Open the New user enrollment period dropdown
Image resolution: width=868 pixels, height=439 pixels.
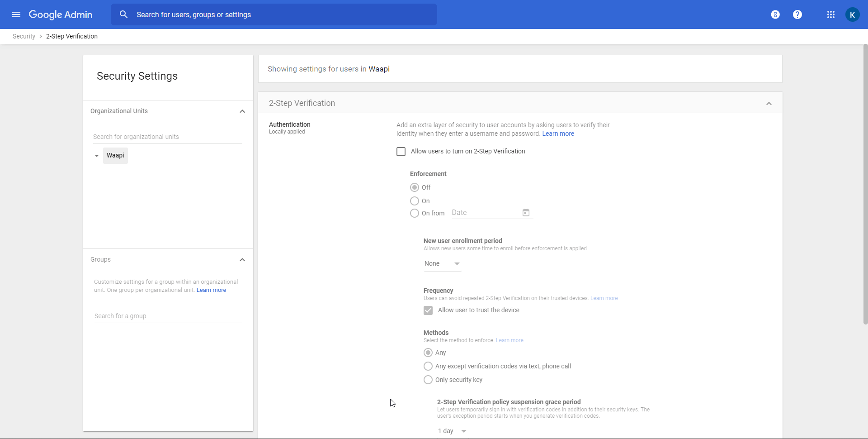(443, 264)
